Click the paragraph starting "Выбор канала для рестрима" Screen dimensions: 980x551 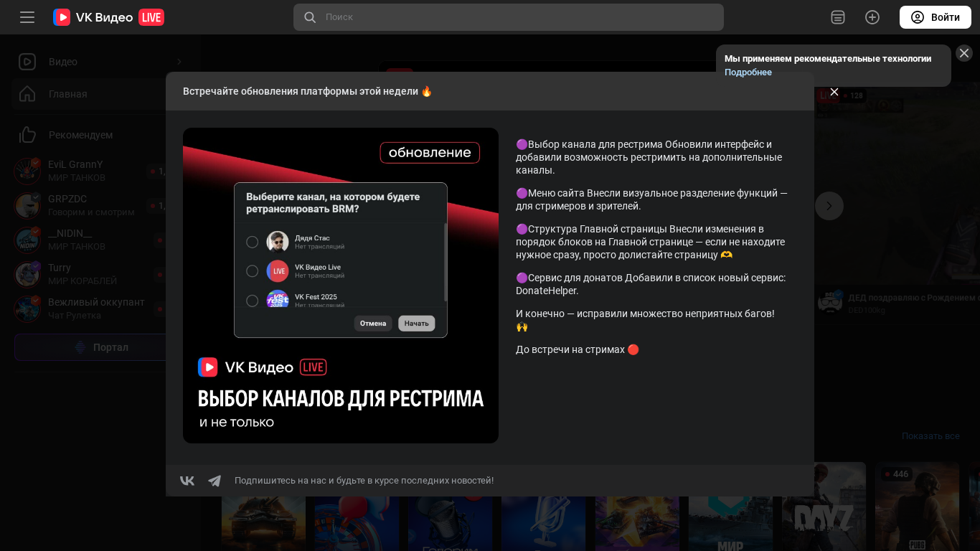point(651,157)
